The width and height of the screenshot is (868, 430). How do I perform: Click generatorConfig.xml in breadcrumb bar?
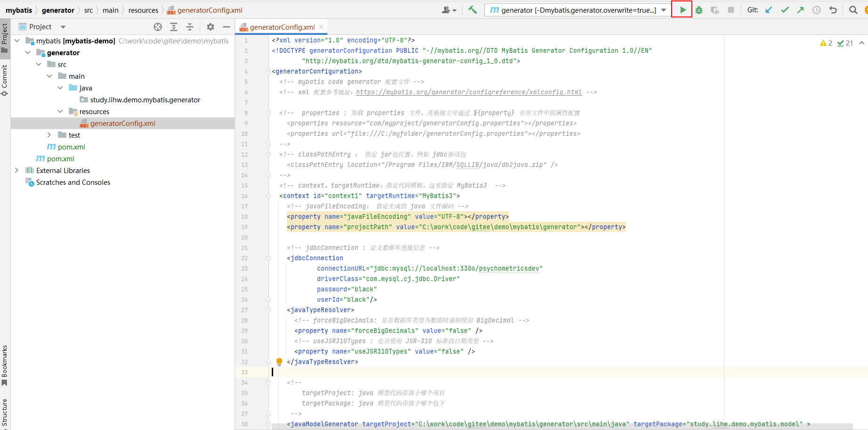pos(205,10)
